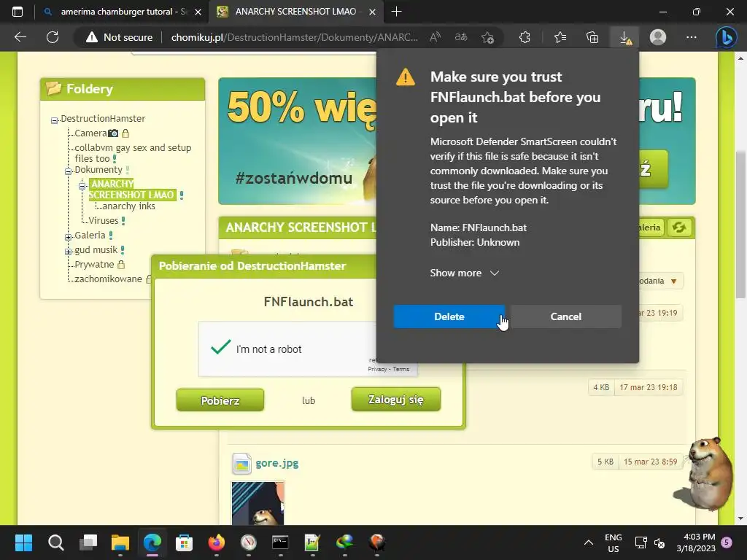
Task: Launch Firefox from taskbar
Action: pos(216,542)
